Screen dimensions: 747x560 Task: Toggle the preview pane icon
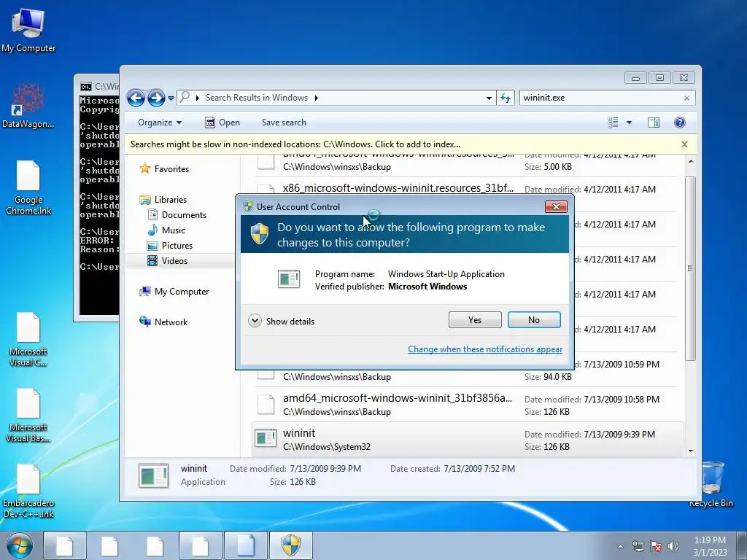tap(654, 122)
